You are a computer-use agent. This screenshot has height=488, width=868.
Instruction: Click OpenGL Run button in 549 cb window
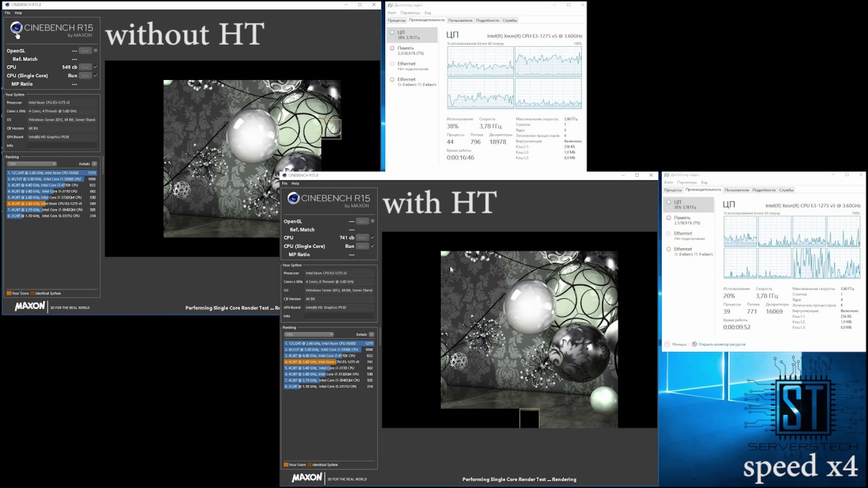point(85,50)
